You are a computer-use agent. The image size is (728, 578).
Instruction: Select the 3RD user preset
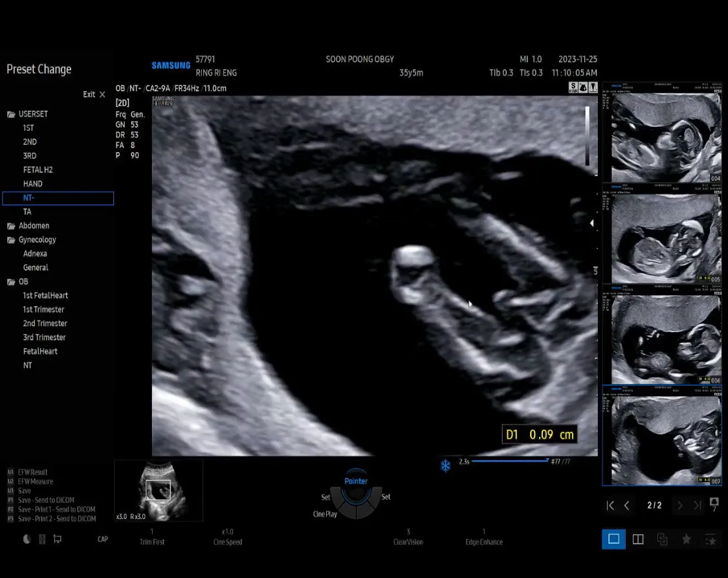pos(30,155)
